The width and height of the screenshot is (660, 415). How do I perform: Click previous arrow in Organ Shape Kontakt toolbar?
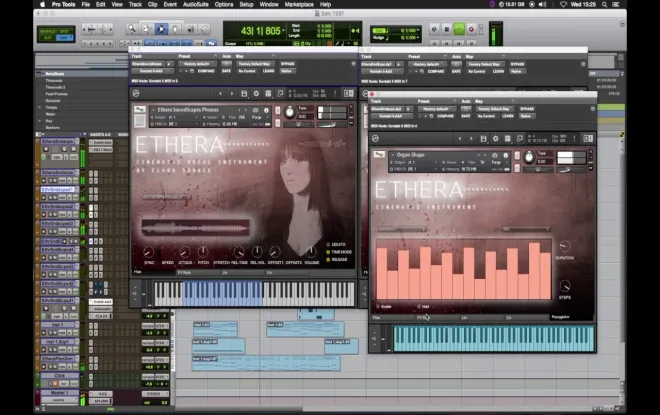pyautogui.click(x=460, y=138)
